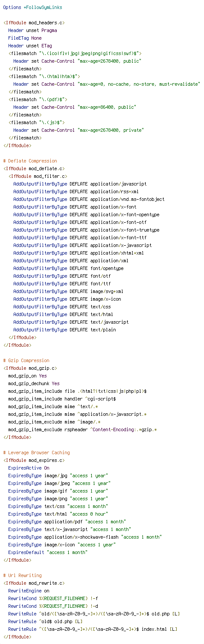Click Cache-Control 'max-age=2678400, public' line
The width and height of the screenshot is (204, 644).
77,61
